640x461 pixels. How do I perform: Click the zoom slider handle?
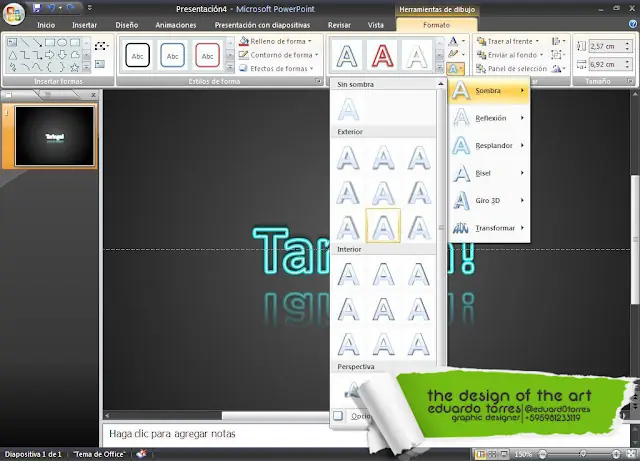[583, 454]
